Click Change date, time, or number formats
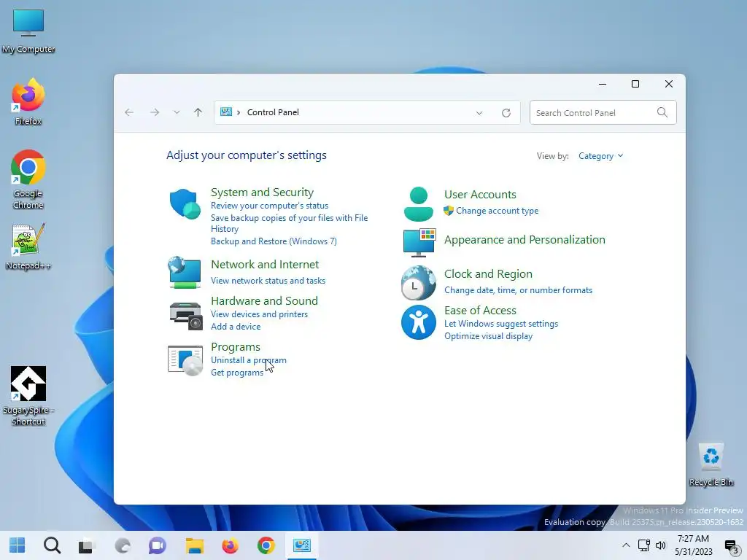 pyautogui.click(x=518, y=290)
